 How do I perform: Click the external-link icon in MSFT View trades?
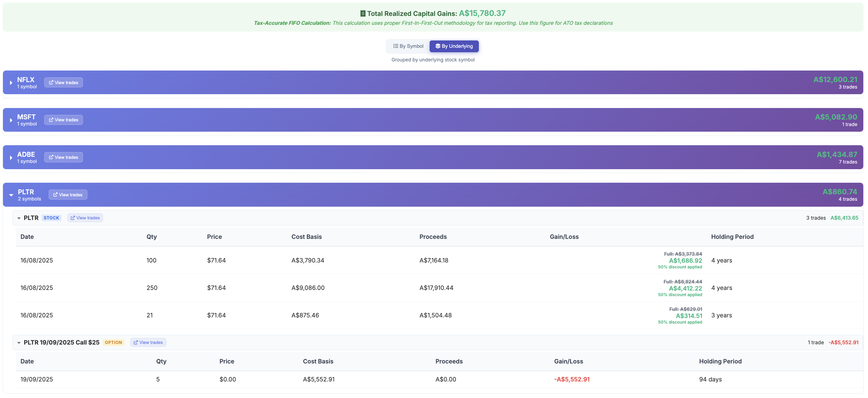(51, 119)
